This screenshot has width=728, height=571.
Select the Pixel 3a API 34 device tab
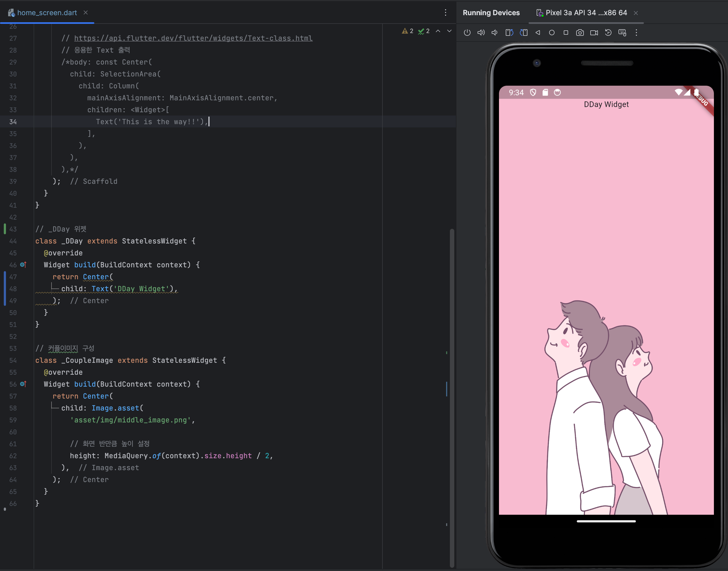[586, 13]
